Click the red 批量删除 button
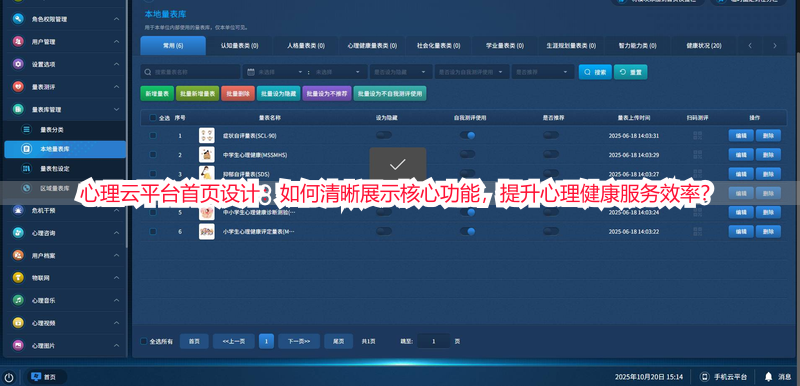 [238, 94]
